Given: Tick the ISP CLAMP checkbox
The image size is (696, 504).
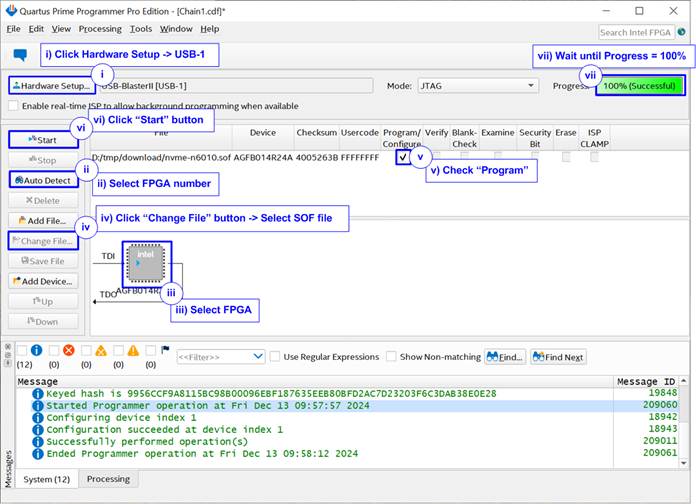Looking at the screenshot, I should tap(594, 157).
